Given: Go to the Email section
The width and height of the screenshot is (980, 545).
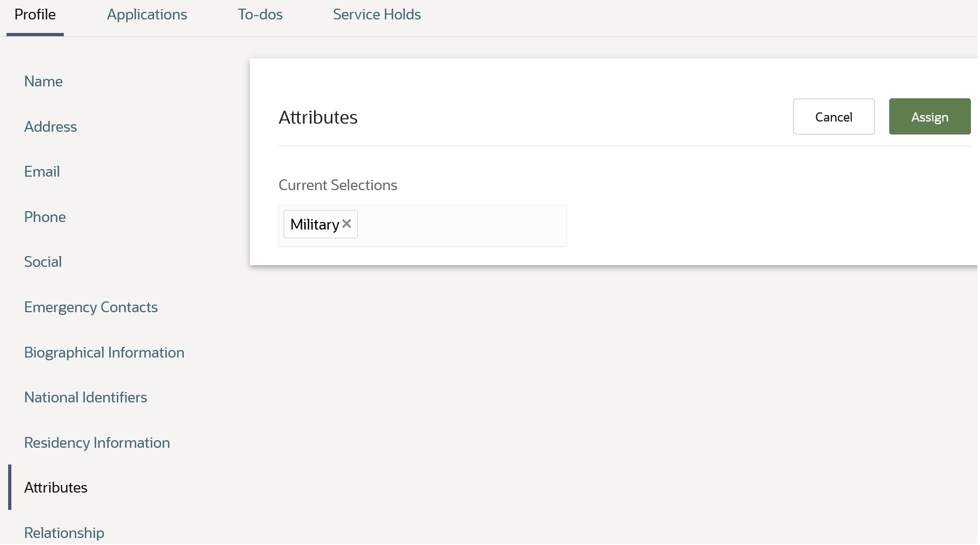Looking at the screenshot, I should [x=42, y=171].
